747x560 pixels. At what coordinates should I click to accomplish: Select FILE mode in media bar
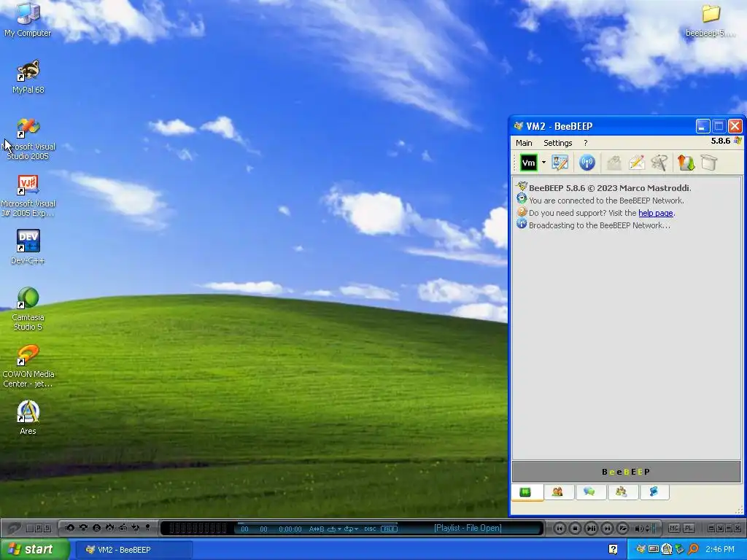[389, 529]
